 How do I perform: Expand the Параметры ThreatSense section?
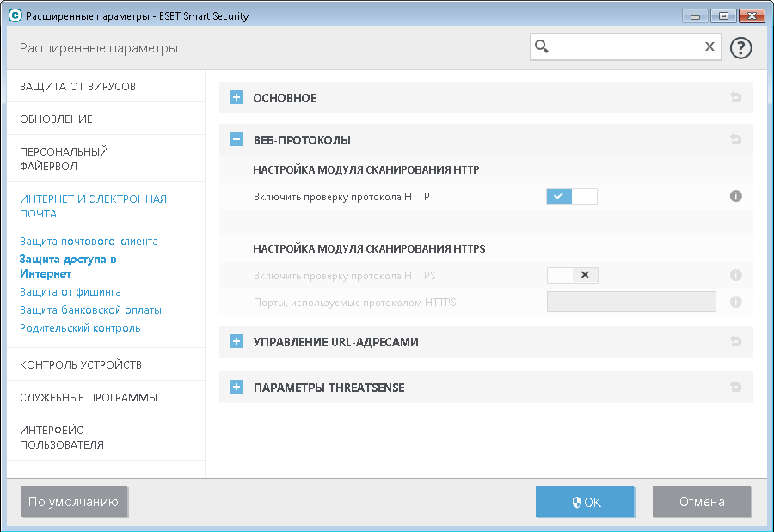(x=236, y=388)
